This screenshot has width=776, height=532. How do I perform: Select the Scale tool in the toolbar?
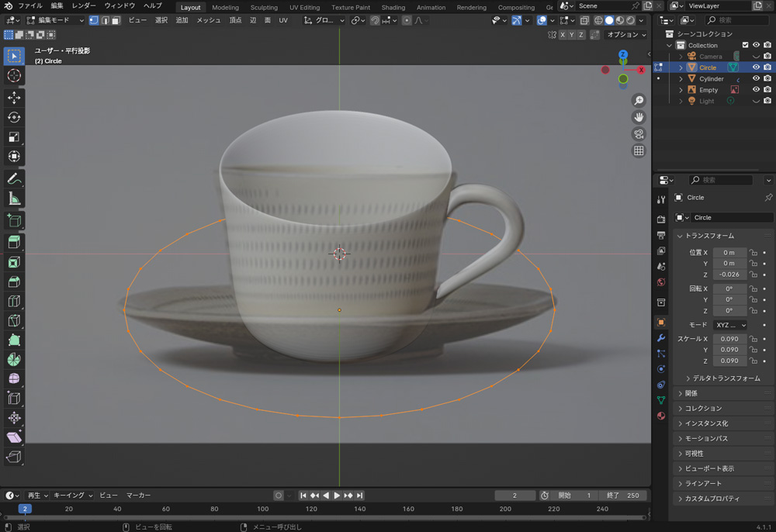point(14,137)
